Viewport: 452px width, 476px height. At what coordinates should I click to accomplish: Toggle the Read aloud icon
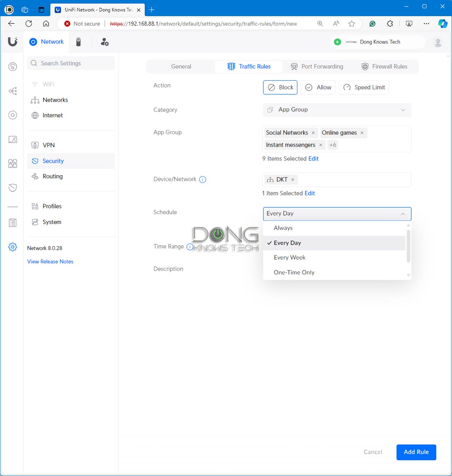[336, 23]
